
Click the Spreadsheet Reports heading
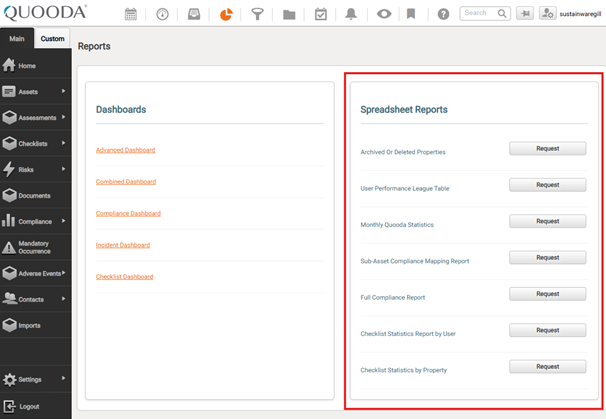tap(404, 110)
